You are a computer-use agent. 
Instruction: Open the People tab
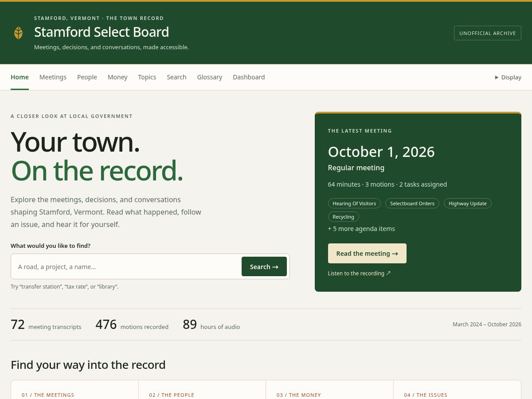87,77
